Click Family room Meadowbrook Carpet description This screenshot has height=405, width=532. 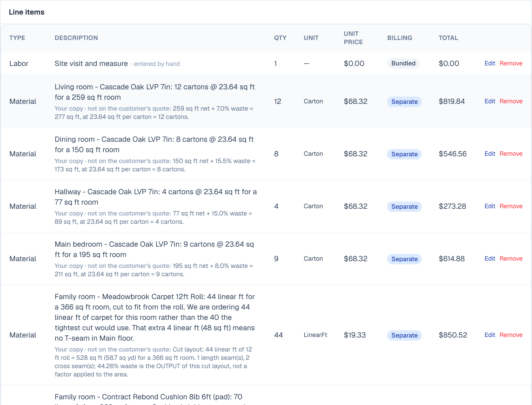[x=155, y=317]
